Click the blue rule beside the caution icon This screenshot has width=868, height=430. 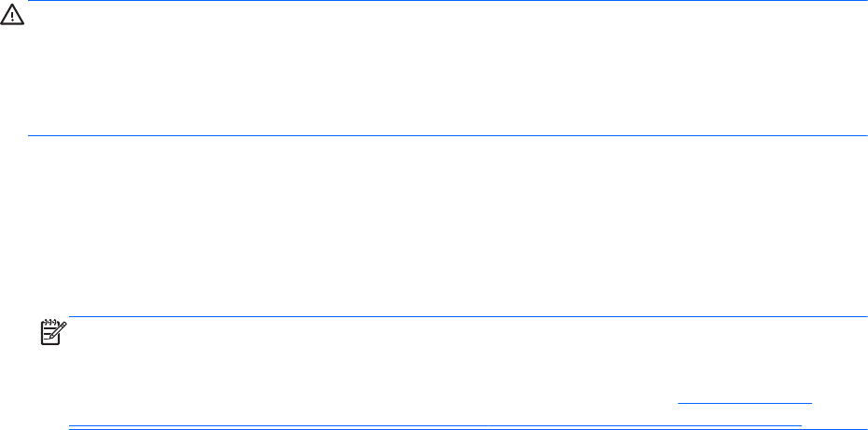pyautogui.click(x=448, y=1)
